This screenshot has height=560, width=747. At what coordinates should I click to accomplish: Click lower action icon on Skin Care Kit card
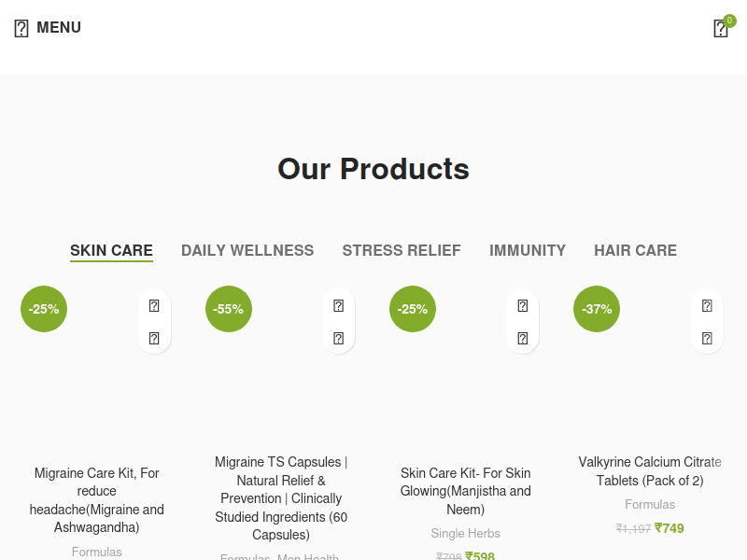point(523,338)
